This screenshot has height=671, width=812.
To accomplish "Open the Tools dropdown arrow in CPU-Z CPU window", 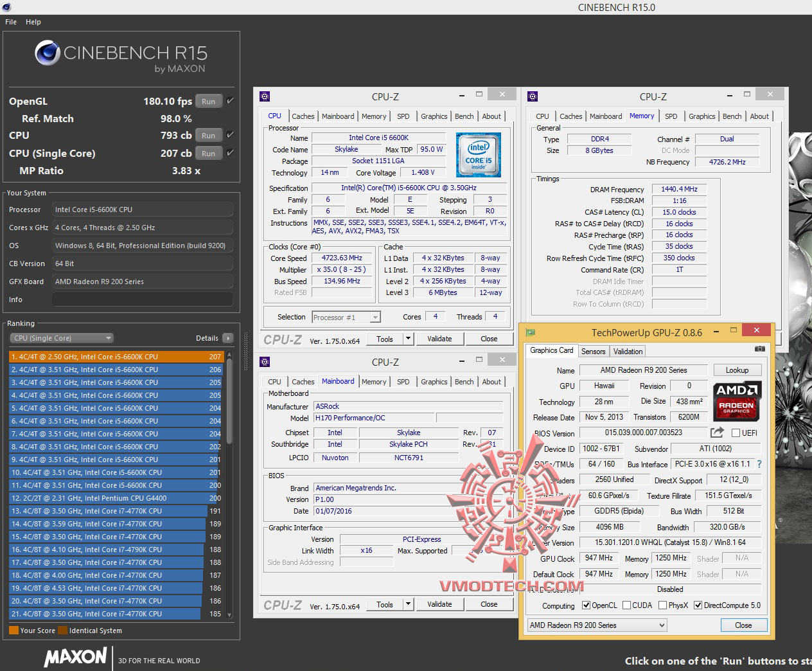I will point(407,339).
